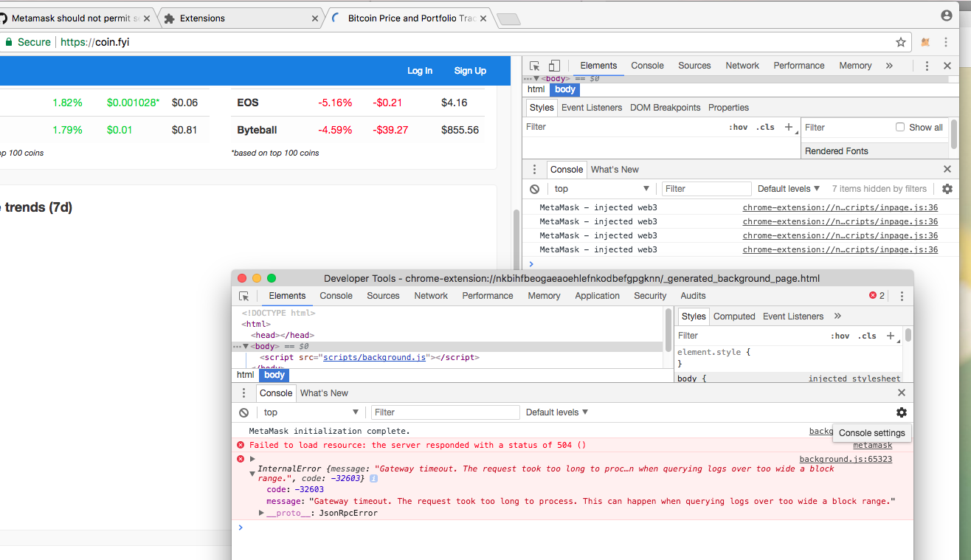
Task: Open What's New tab in background drawer
Action: tap(324, 393)
